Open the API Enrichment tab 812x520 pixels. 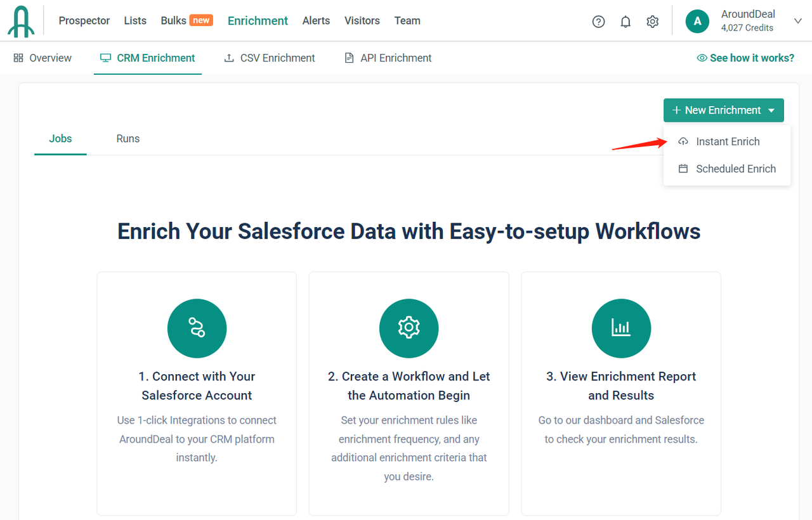coord(388,58)
